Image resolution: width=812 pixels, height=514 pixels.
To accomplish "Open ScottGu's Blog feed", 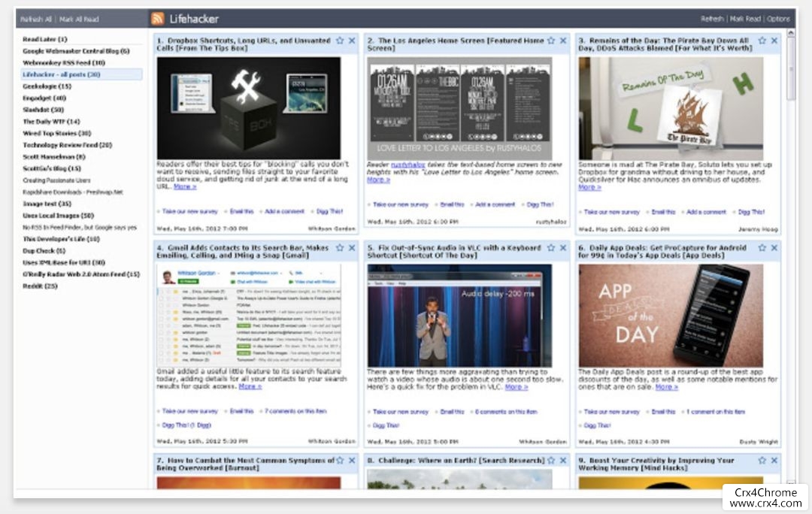I will click(x=52, y=168).
